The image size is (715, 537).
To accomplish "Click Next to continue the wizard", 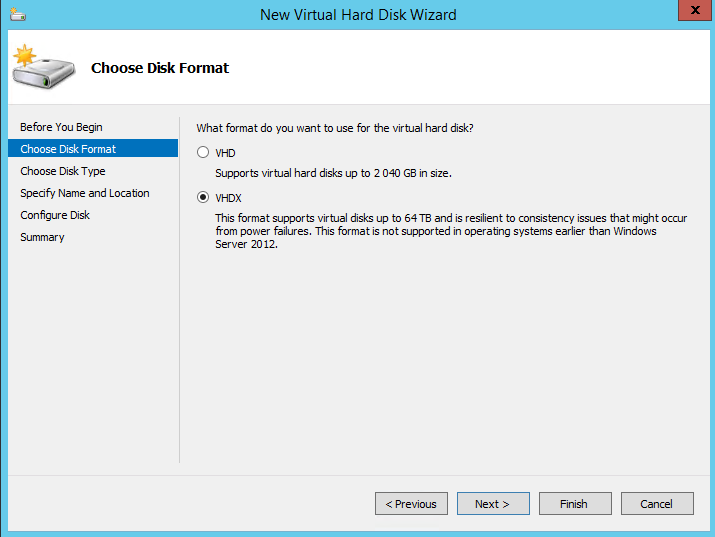I will click(x=493, y=504).
